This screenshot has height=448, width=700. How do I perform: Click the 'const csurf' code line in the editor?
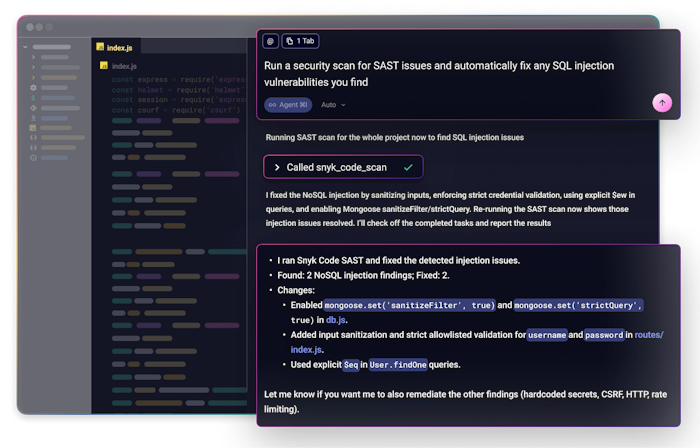point(176,110)
